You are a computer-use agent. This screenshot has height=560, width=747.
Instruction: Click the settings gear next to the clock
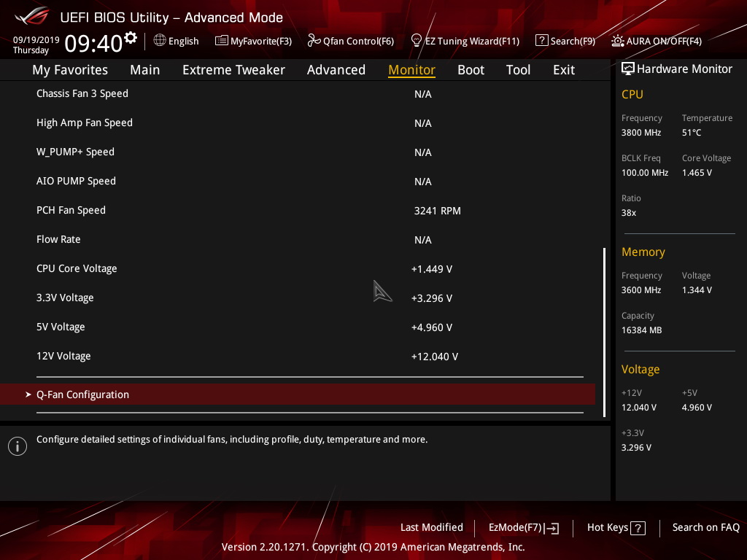(130, 38)
